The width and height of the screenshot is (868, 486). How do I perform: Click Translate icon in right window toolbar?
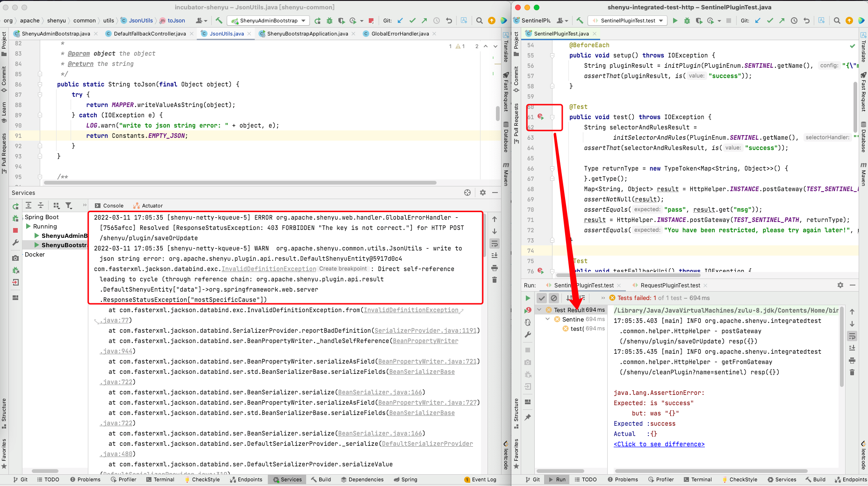[821, 21]
